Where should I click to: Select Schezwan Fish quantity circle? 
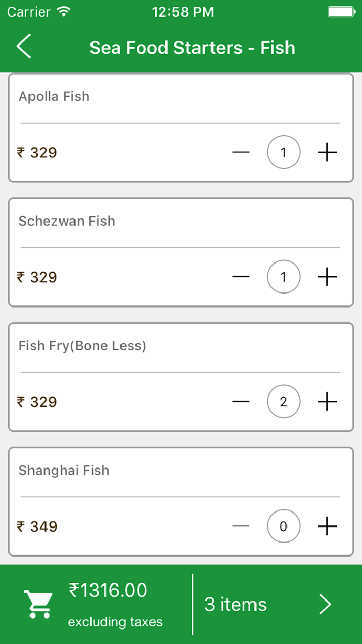pyautogui.click(x=283, y=277)
